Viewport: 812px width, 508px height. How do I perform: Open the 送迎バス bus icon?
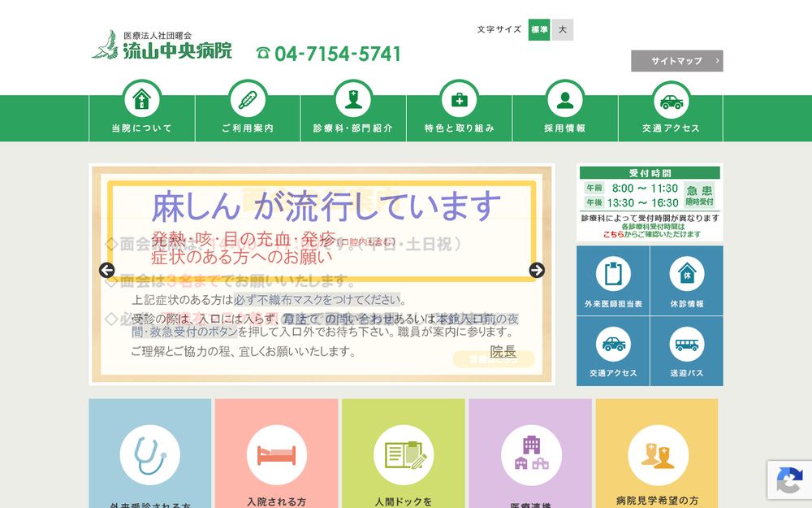tap(687, 344)
